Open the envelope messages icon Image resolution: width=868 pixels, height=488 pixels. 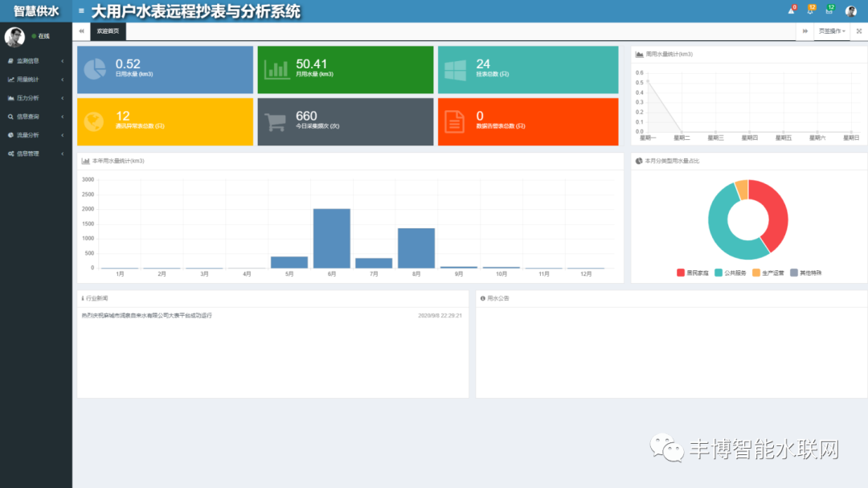click(x=829, y=11)
